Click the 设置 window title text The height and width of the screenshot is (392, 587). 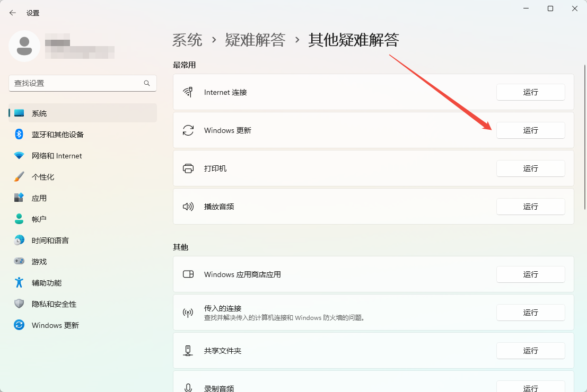pyautogui.click(x=33, y=13)
